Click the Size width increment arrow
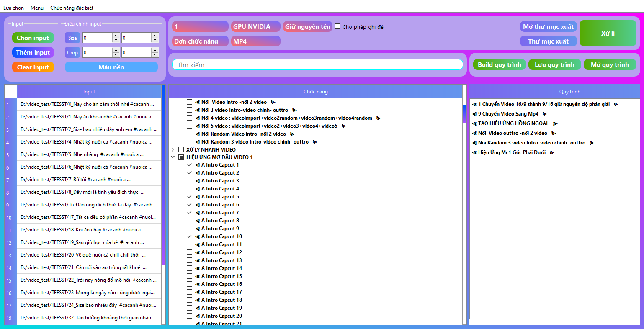 point(116,36)
